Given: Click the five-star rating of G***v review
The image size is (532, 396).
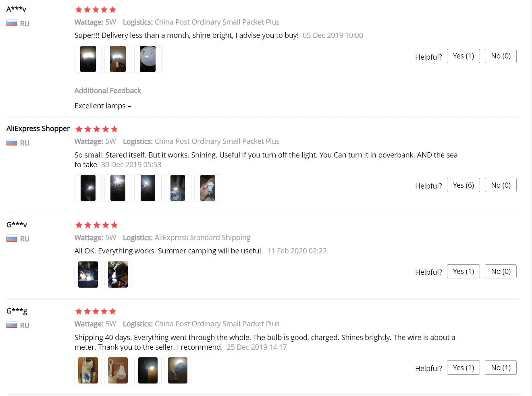Looking at the screenshot, I should (96, 225).
